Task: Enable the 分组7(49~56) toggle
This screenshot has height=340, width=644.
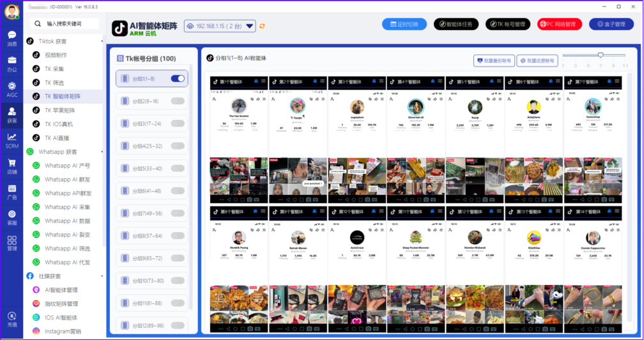Action: point(178,213)
